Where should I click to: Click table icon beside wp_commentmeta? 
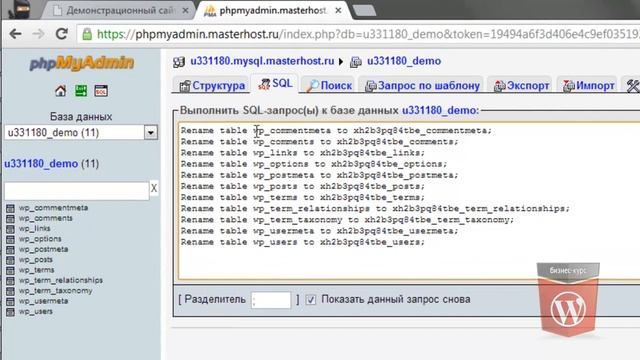click(x=10, y=208)
